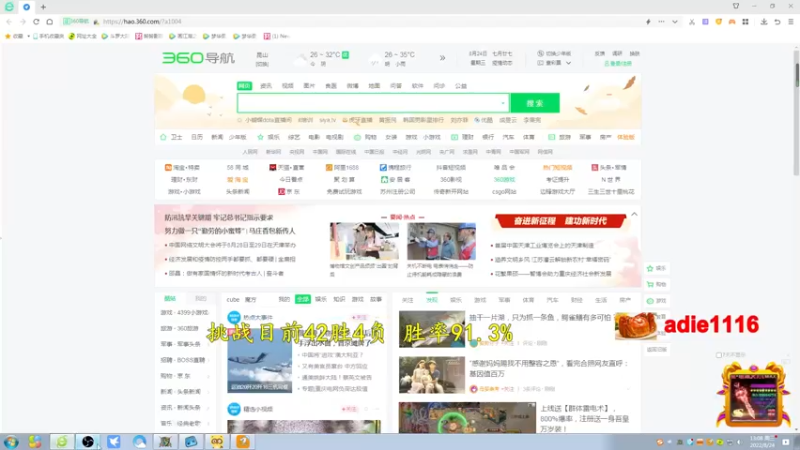Click 娱乐 shortcut in right floating sidebar
Screen dimensions: 800x450
[656, 268]
